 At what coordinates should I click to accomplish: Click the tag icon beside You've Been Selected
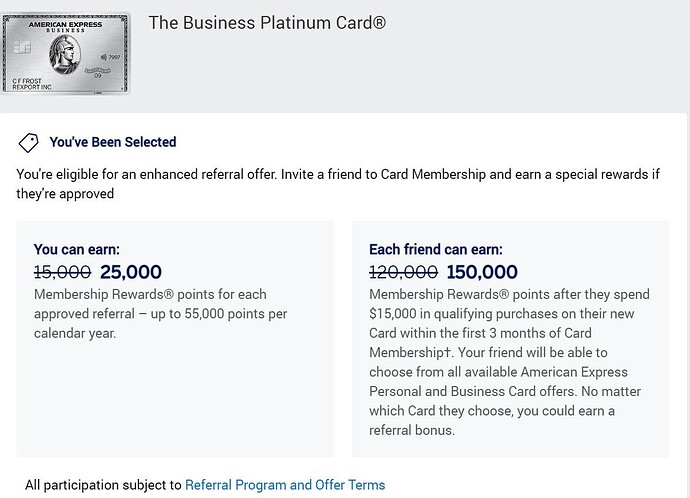pyautogui.click(x=28, y=142)
